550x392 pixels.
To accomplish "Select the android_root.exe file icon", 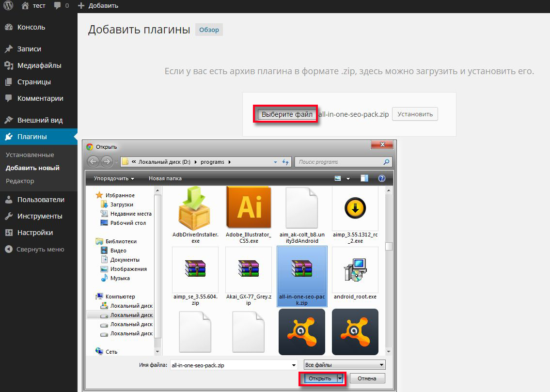I will coord(355,269).
